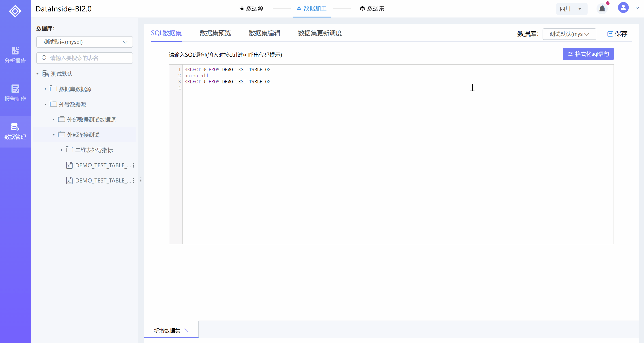Click the DataInside-BI2.0 title text
The height and width of the screenshot is (343, 644).
pos(64,9)
